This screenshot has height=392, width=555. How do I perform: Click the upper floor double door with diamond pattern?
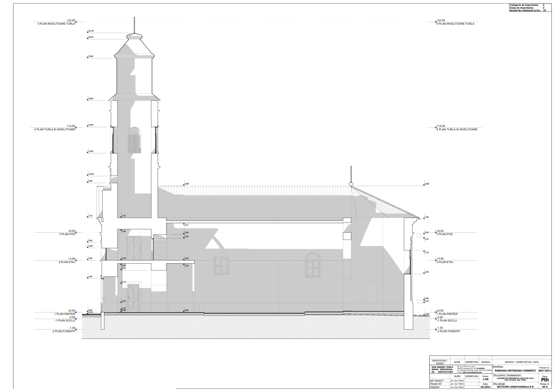(134, 248)
